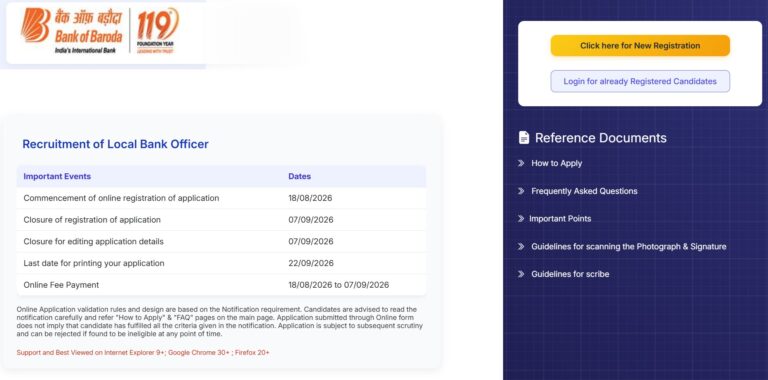Click the Important Events column header
This screenshot has width=768, height=380.
[x=57, y=176]
